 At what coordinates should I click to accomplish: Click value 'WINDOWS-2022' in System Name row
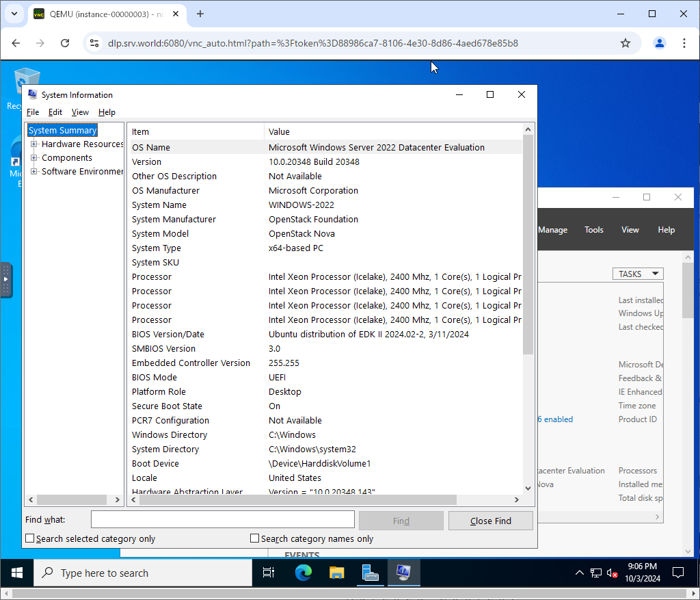coord(301,205)
